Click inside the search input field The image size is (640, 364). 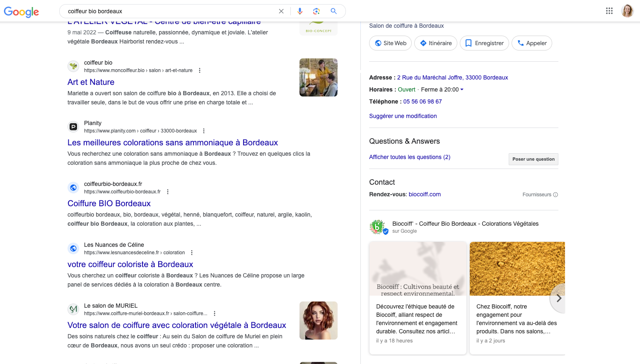coord(170,11)
